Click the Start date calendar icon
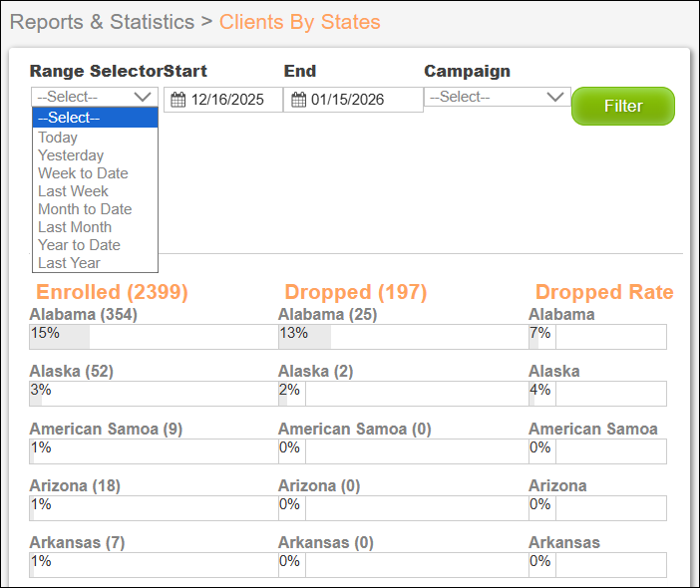 (x=178, y=100)
